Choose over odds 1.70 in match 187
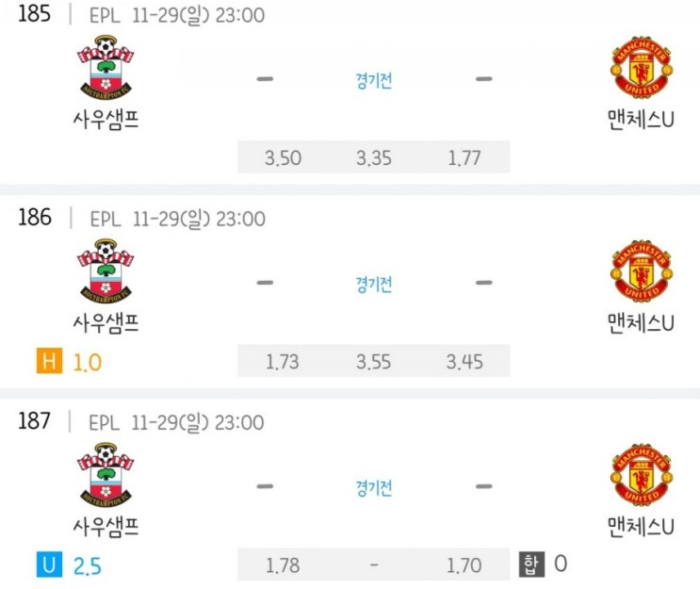 464,565
